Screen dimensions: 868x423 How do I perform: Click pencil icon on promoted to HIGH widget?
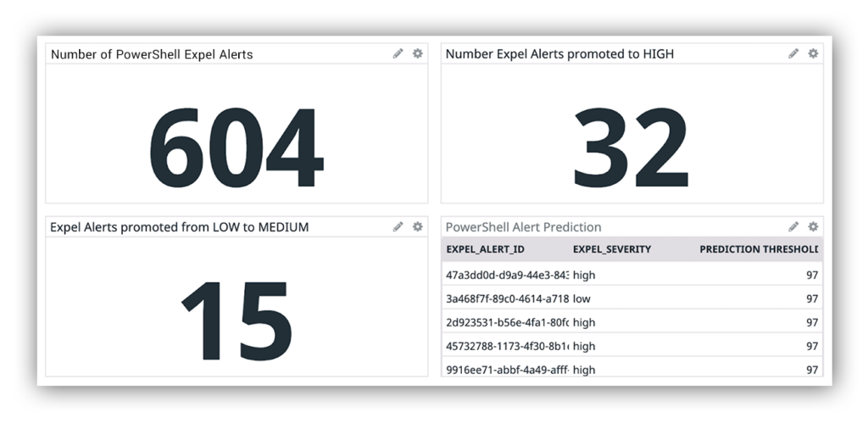coord(793,53)
